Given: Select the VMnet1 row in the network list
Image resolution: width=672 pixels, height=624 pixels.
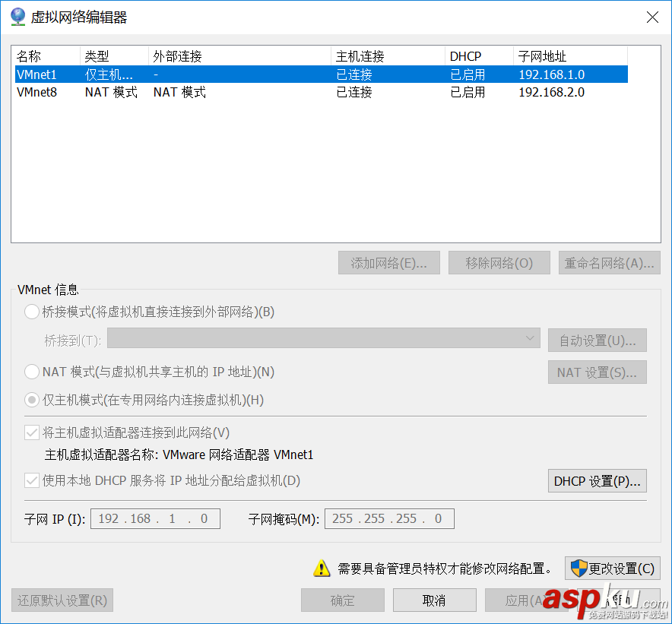Looking at the screenshot, I should pyautogui.click(x=322, y=74).
